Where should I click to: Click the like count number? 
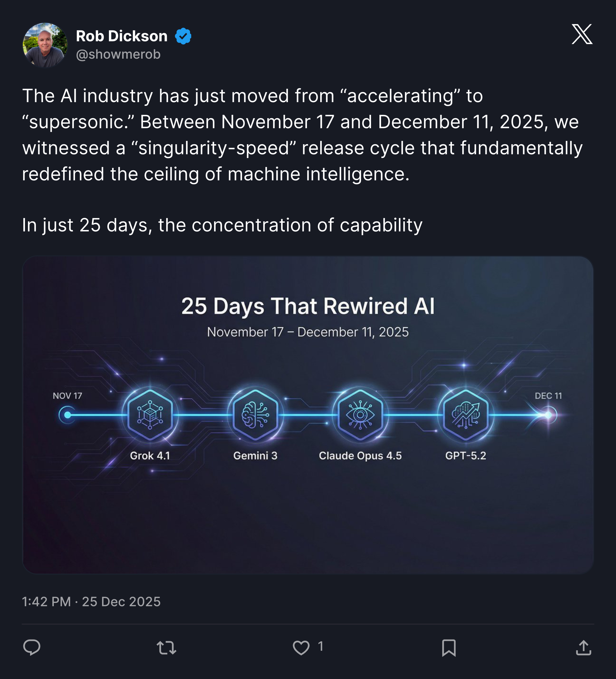[321, 647]
